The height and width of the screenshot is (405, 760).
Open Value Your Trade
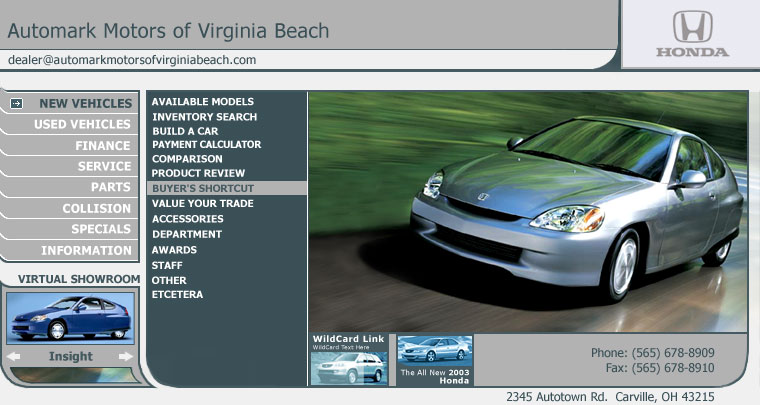pos(203,203)
